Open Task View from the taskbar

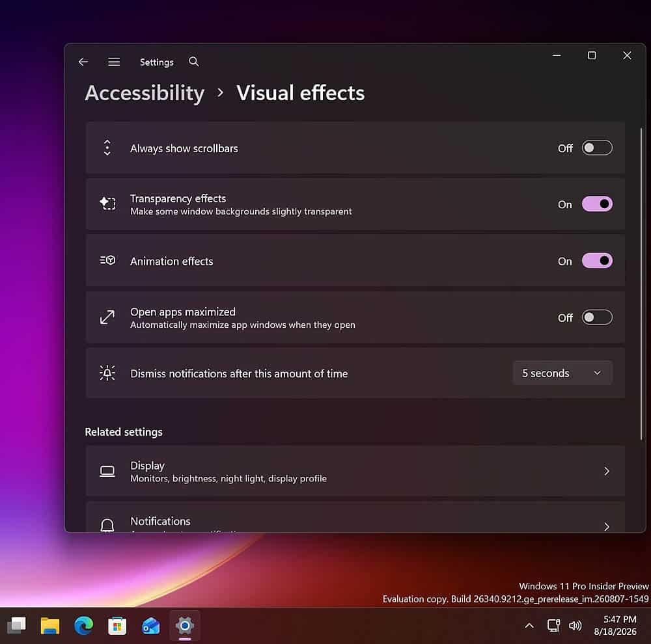pos(17,625)
